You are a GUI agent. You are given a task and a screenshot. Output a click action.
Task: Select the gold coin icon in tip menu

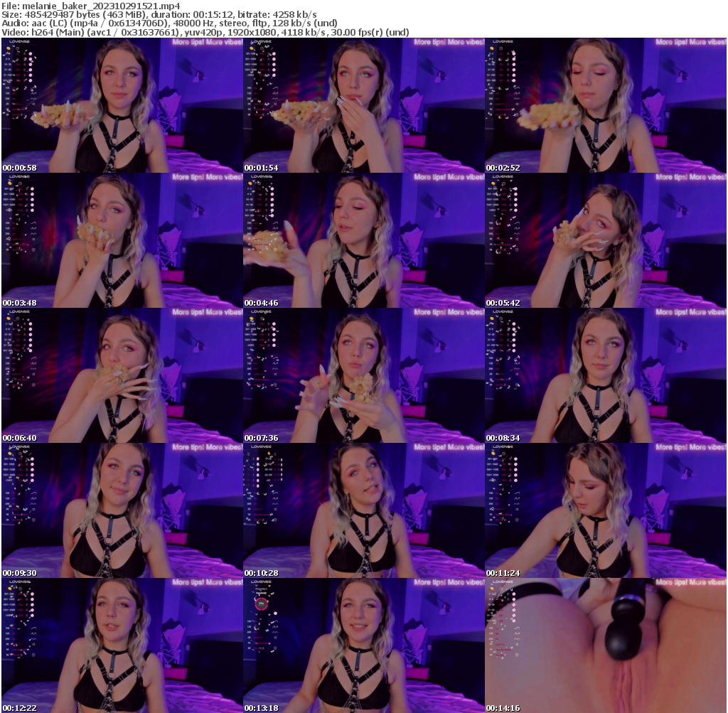[x=8, y=48]
